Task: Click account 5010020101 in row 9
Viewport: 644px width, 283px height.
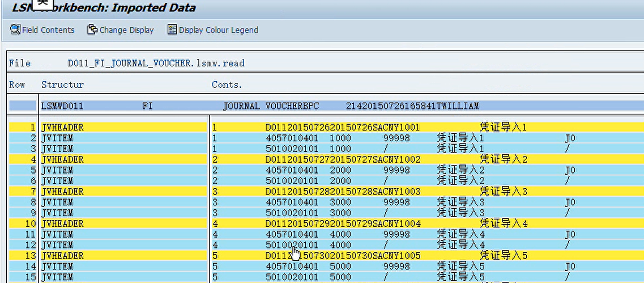Action: pos(292,213)
